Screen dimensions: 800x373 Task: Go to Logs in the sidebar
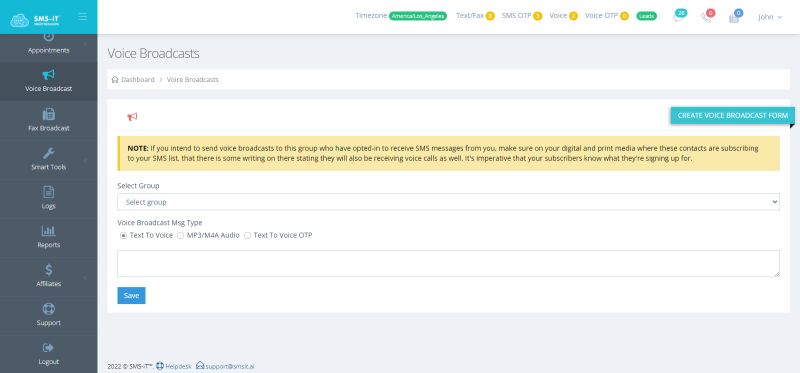click(48, 198)
